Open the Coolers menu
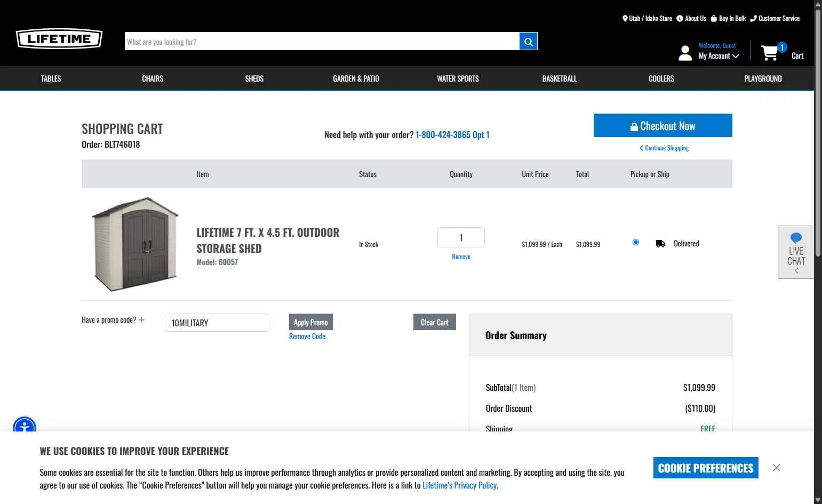The width and height of the screenshot is (822, 504). 661,78
